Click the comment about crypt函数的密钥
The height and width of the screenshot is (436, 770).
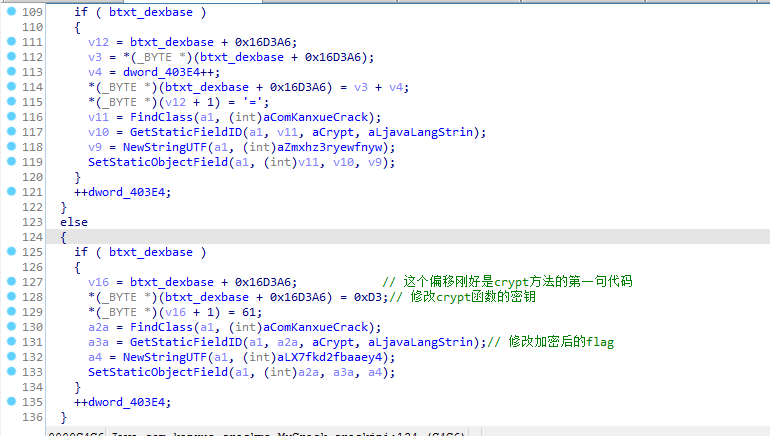tap(463, 297)
